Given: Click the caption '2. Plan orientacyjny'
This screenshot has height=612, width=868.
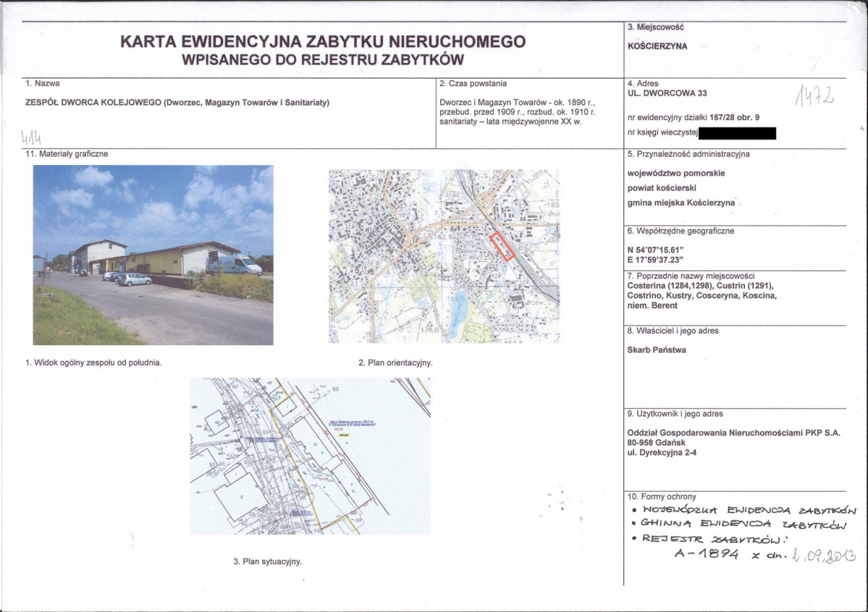Looking at the screenshot, I should click(x=395, y=363).
